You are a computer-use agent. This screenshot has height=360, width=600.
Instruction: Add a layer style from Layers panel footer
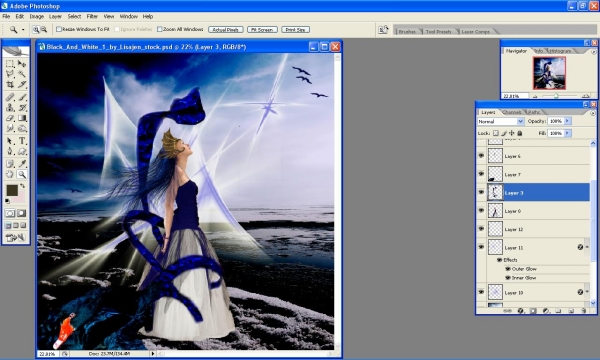[x=520, y=311]
